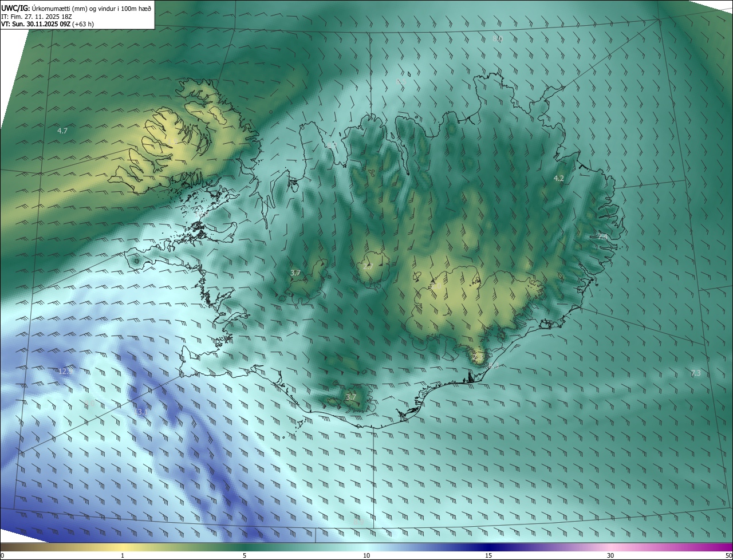The width and height of the screenshot is (733, 560).
Task: Click the 13.1 value label in the blue band
Action: 140,411
